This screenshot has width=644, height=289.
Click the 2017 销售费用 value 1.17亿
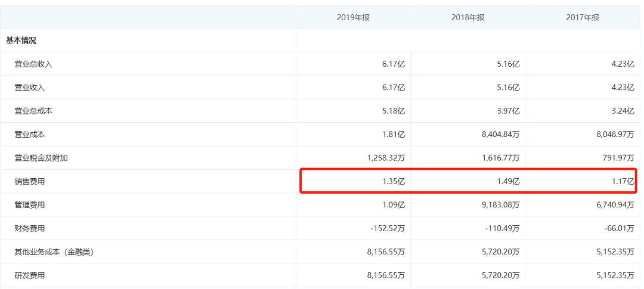(x=623, y=182)
